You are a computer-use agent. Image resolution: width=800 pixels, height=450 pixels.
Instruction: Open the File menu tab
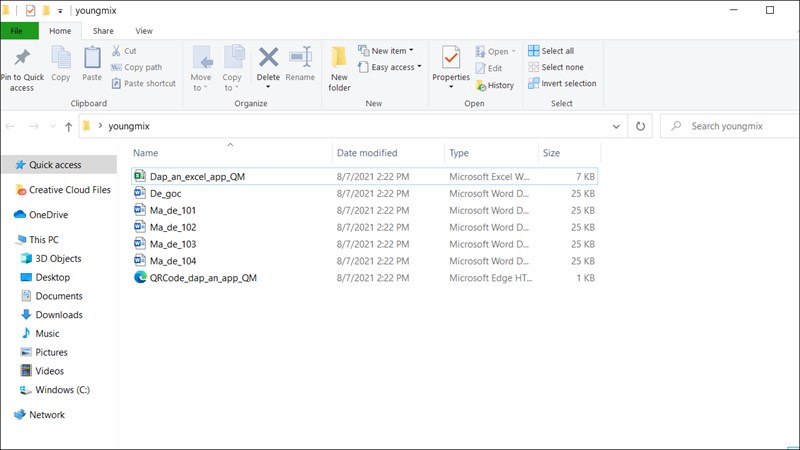(19, 31)
